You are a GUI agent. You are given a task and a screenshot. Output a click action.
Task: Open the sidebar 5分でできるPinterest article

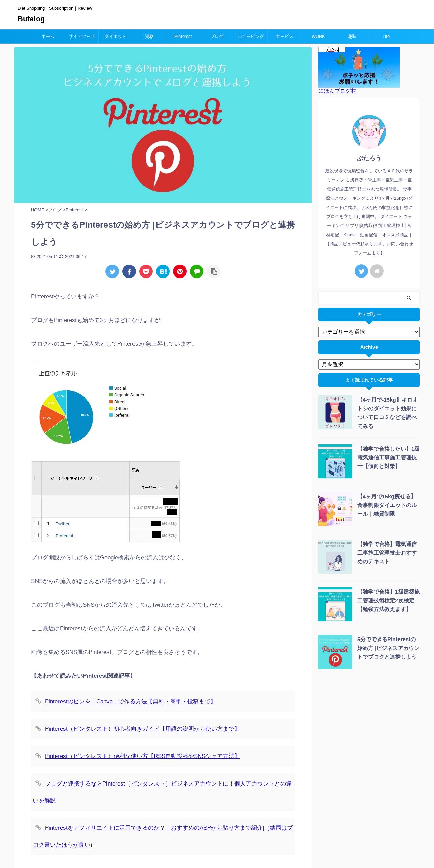tap(388, 648)
